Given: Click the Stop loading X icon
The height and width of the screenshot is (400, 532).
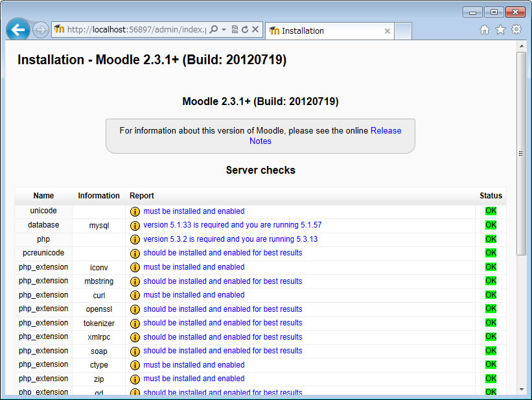Looking at the screenshot, I should click(x=255, y=30).
